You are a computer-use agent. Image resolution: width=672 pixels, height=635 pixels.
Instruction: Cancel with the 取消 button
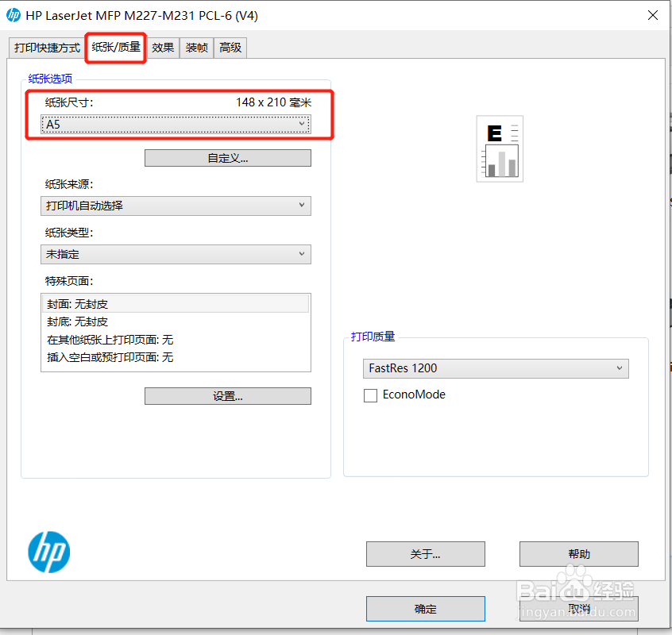coord(579,609)
